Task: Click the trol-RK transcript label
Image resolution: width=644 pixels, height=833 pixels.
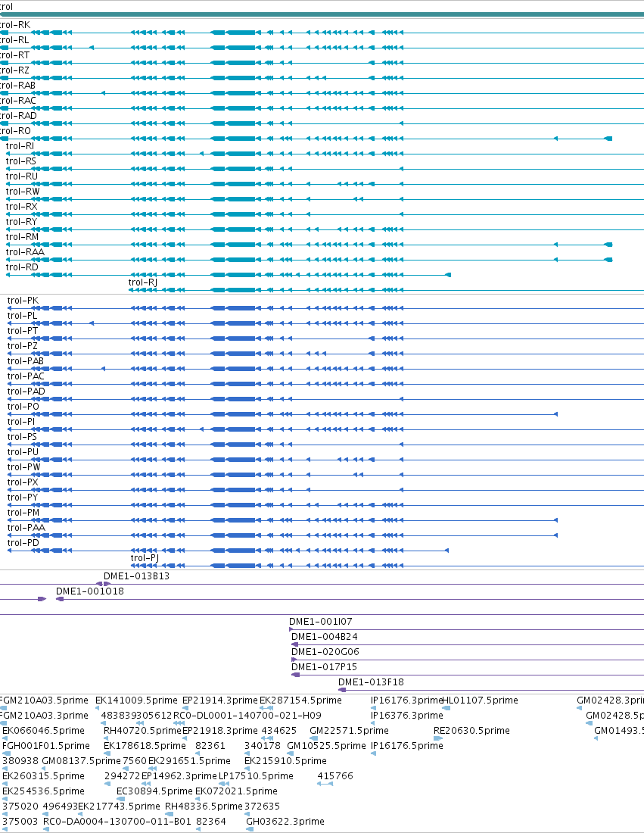Action: pyautogui.click(x=15, y=25)
